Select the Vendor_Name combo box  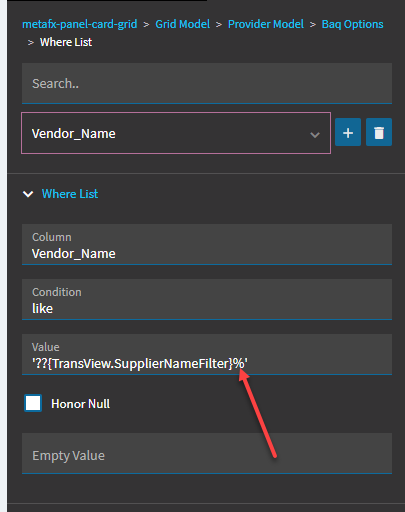176,133
